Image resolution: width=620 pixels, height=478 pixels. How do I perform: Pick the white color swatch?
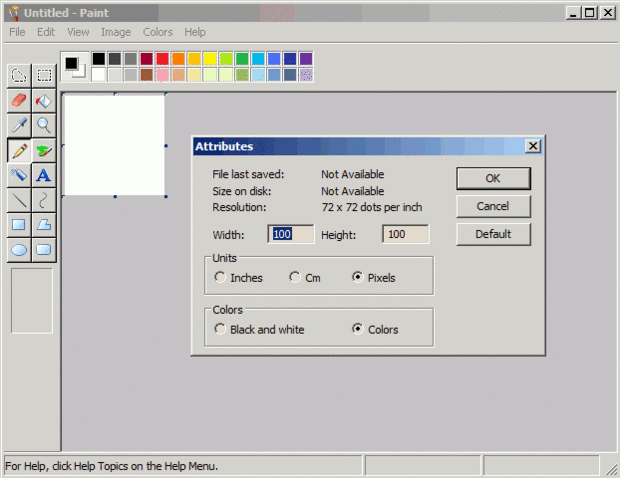pos(99,75)
